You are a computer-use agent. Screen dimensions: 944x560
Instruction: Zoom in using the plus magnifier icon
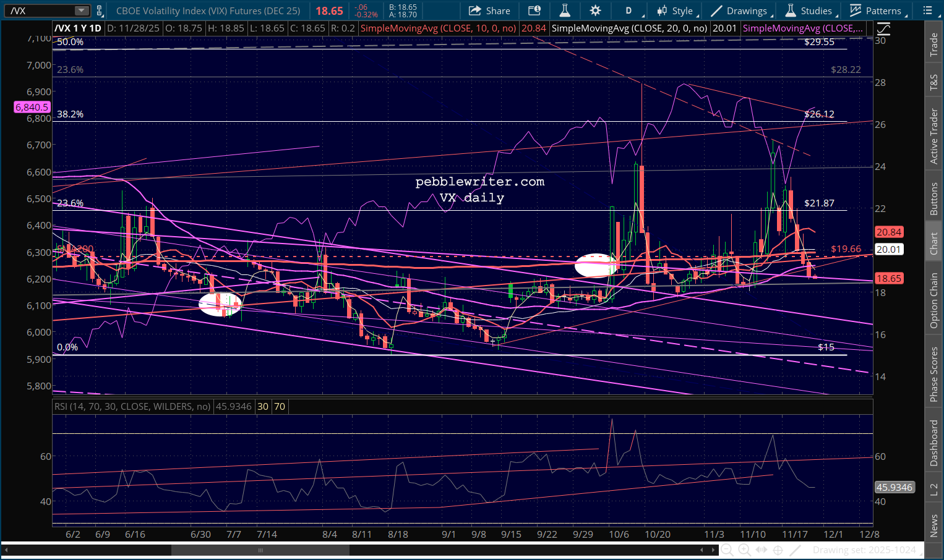pos(744,550)
